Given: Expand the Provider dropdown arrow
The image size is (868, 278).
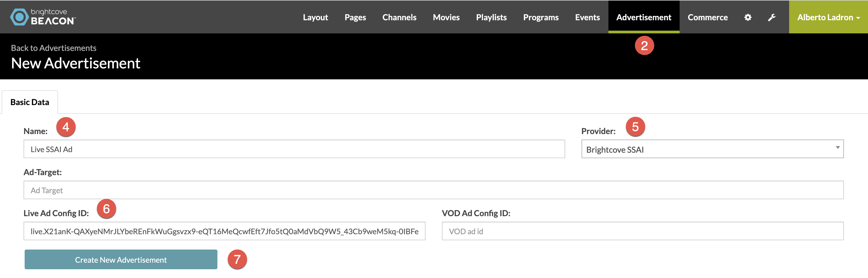Looking at the screenshot, I should click(x=837, y=147).
